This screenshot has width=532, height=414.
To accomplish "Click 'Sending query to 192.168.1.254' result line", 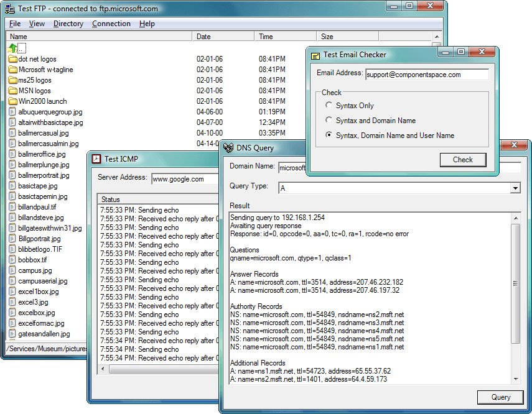I will point(278,218).
